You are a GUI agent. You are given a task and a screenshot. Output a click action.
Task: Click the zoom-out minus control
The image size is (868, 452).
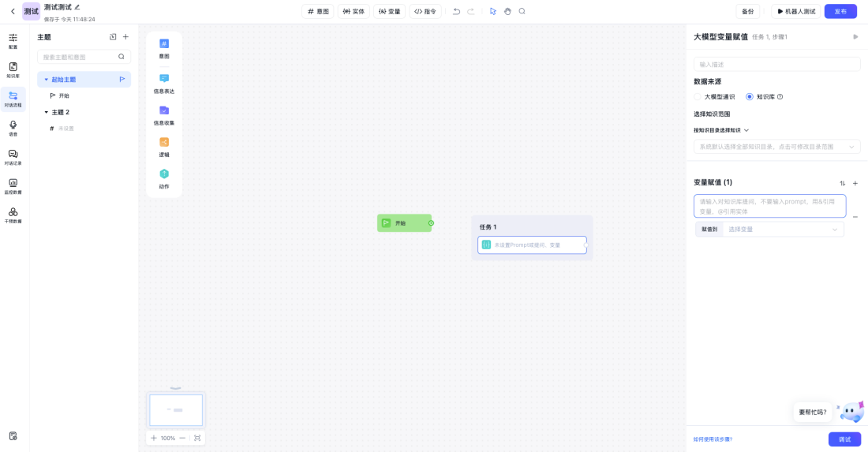pos(182,438)
